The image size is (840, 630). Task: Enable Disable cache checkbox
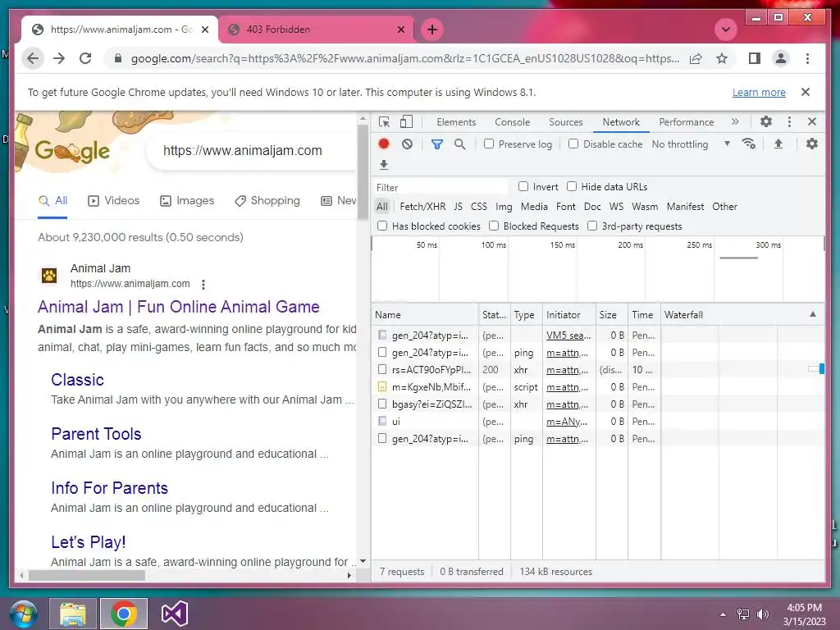tap(573, 144)
